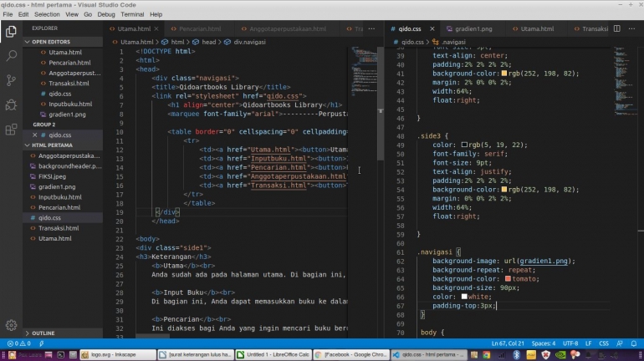The image size is (644, 361).
Task: Click Ln 67, Col 21 in status bar
Action: pyautogui.click(x=508, y=343)
